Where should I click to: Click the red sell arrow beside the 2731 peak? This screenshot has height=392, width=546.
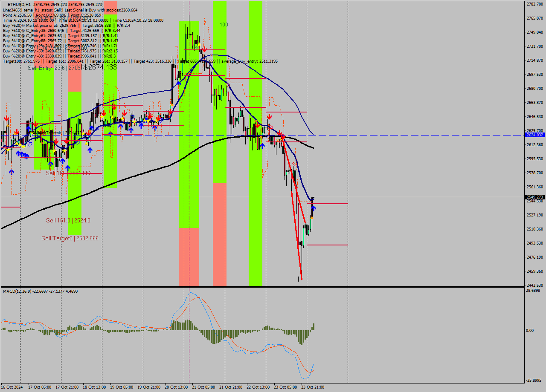click(x=205, y=49)
